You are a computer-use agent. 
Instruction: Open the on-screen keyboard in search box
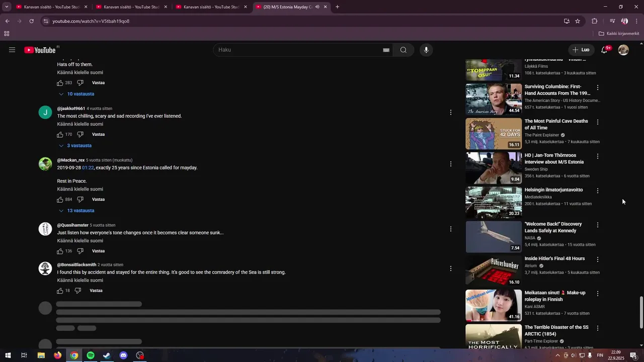coord(386,50)
